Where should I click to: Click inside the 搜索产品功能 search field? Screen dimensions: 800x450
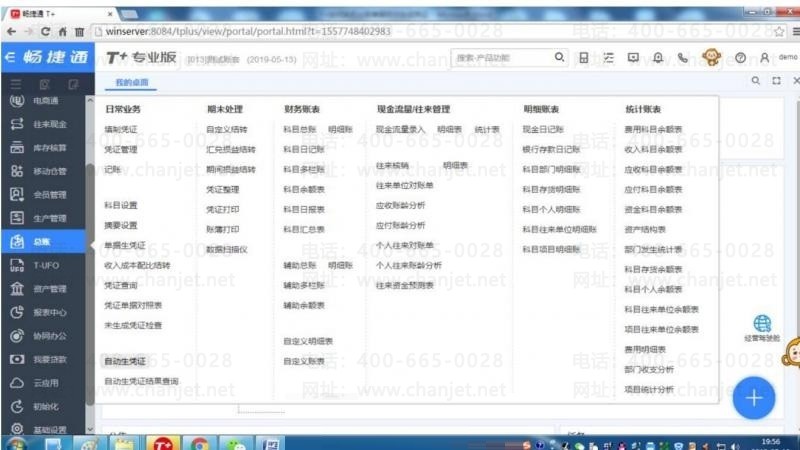pos(503,58)
